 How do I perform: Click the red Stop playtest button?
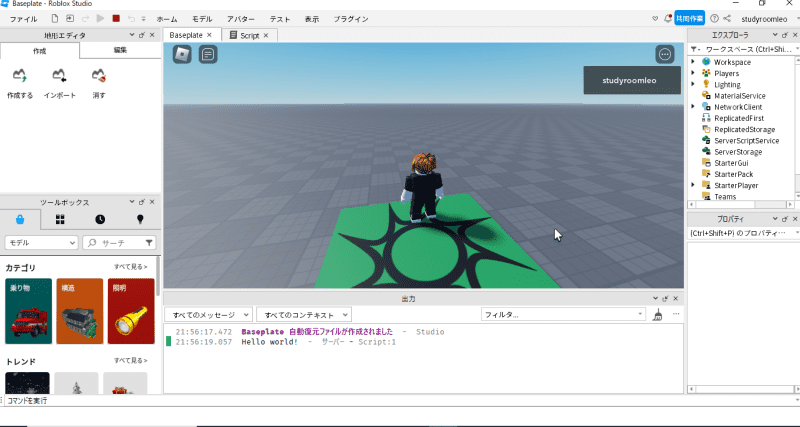tap(116, 19)
